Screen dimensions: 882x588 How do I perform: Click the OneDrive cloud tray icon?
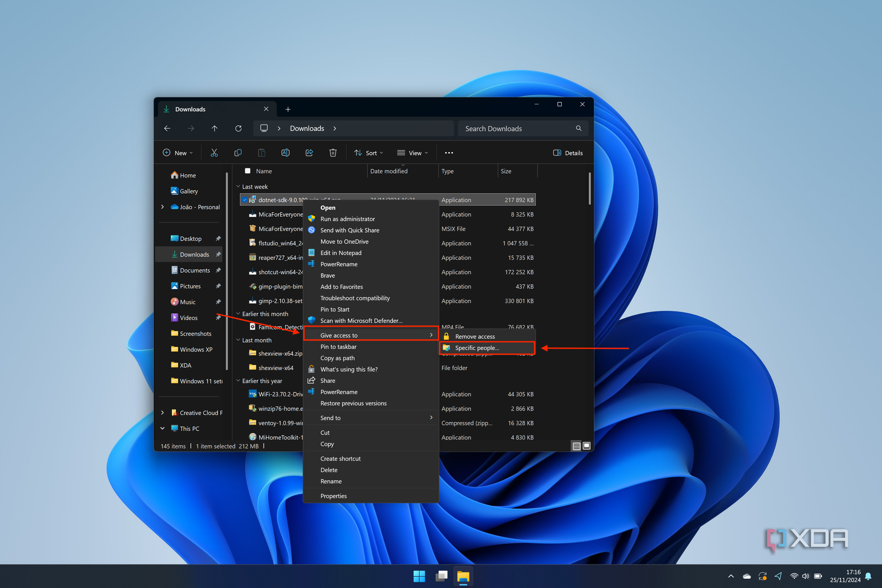747,576
